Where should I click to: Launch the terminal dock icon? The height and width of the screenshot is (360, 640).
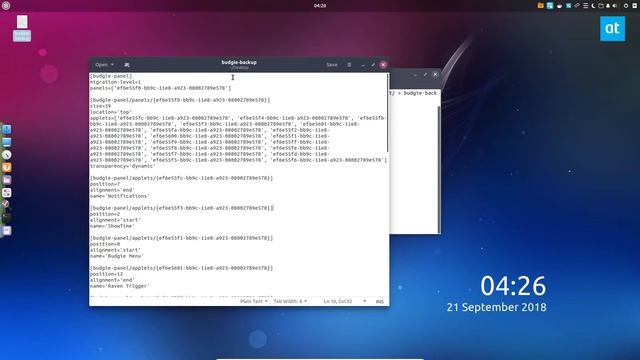(7, 218)
